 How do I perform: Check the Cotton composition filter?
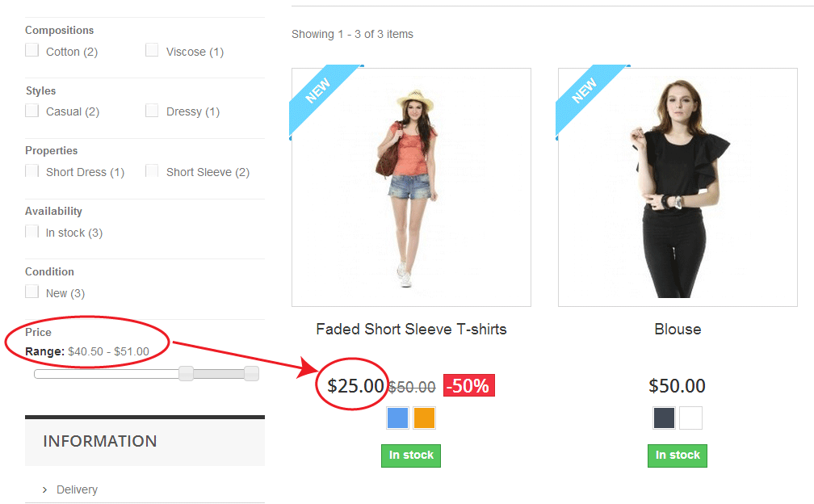[32, 51]
